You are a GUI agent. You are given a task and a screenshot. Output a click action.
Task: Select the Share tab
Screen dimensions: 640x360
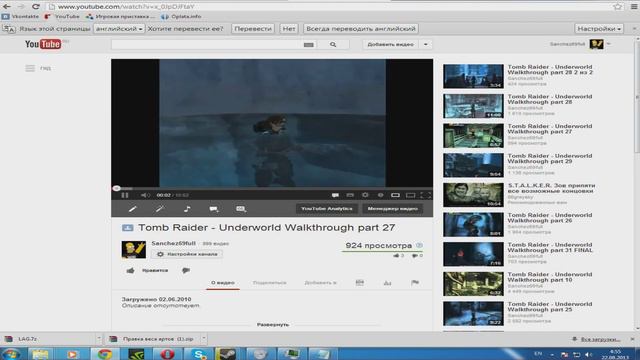[x=269, y=282]
